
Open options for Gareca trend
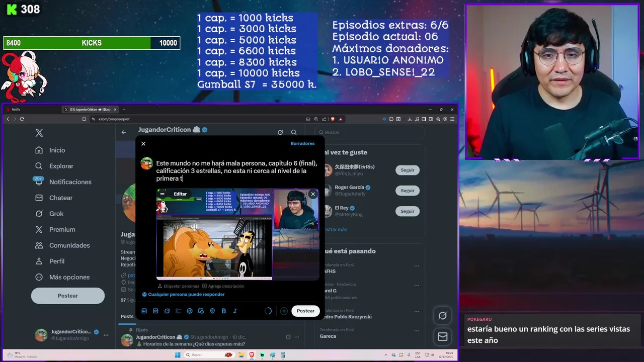[417, 331]
